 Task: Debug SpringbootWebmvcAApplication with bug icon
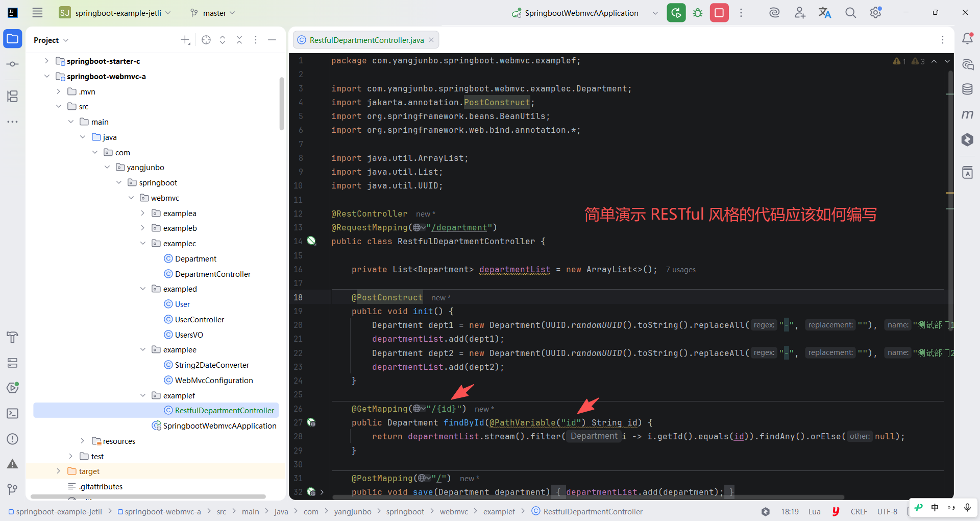(x=698, y=13)
